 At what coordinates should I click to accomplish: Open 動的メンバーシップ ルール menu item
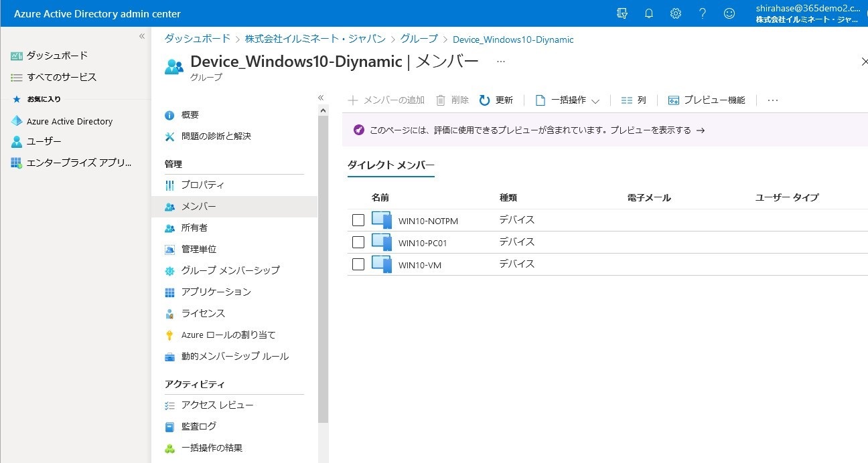click(234, 357)
